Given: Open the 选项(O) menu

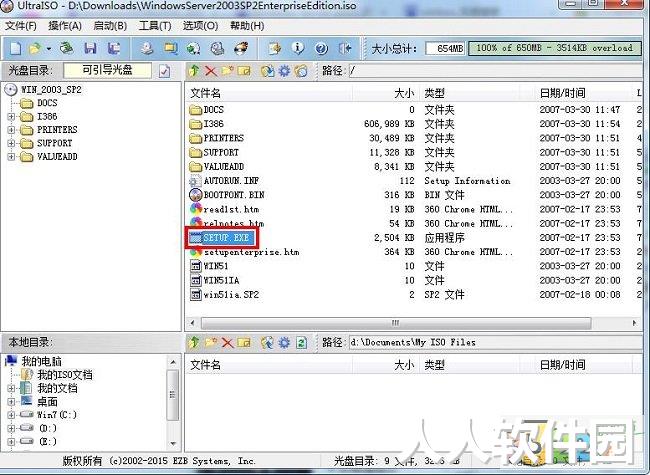Looking at the screenshot, I should 200,26.
